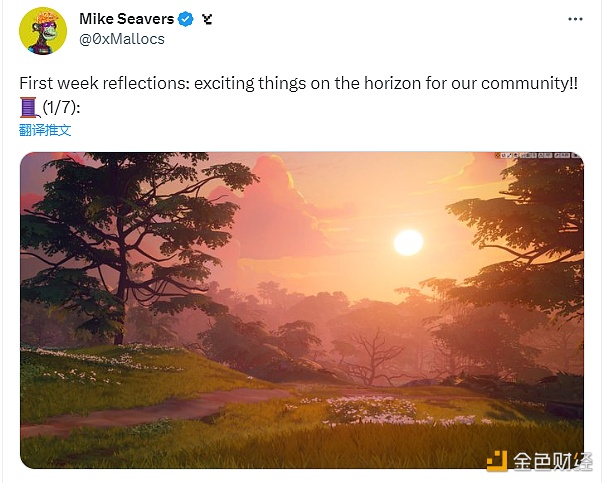
Task: Click the 翻译推文 translate tweet link
Action: [45, 130]
